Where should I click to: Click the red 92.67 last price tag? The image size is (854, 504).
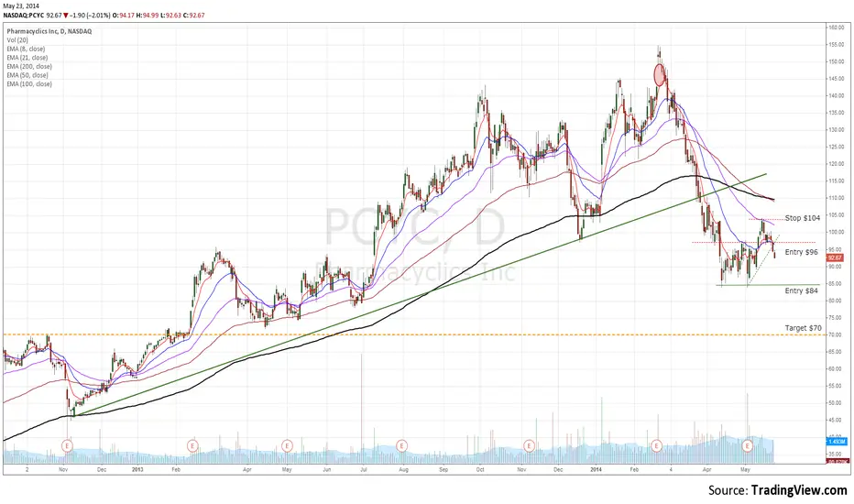point(835,257)
